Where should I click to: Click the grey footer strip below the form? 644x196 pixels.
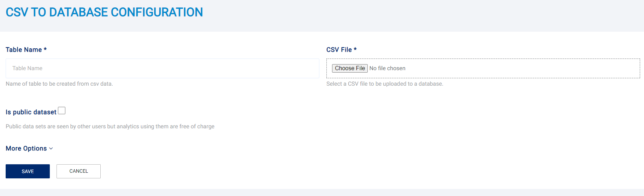pyautogui.click(x=322, y=192)
